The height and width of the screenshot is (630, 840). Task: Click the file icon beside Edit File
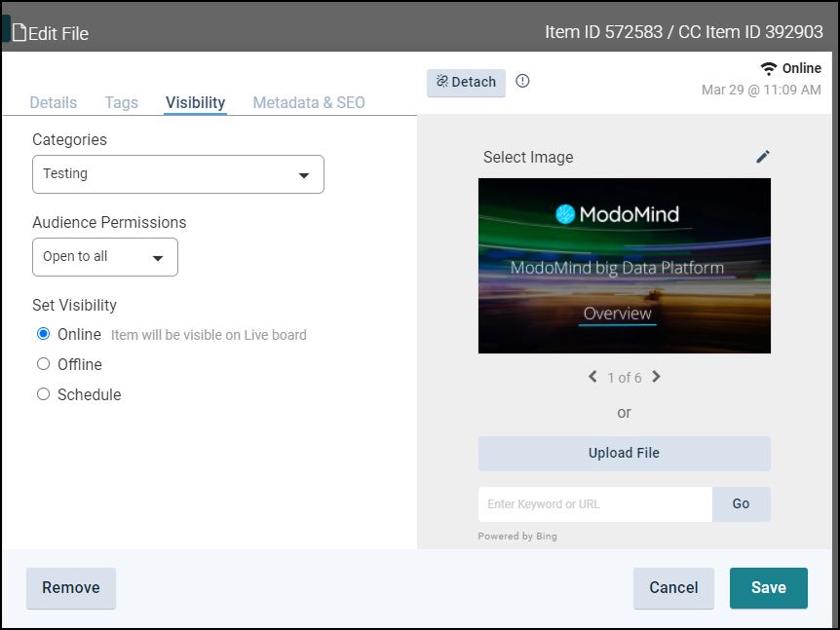point(19,33)
